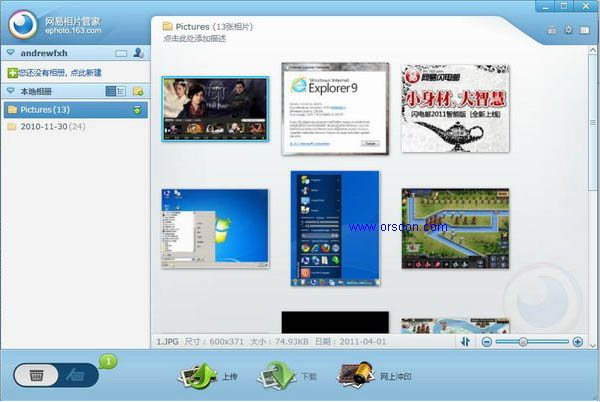Collapse the andrewfxh account section
The width and height of the screenshot is (600, 402).
(x=10, y=53)
